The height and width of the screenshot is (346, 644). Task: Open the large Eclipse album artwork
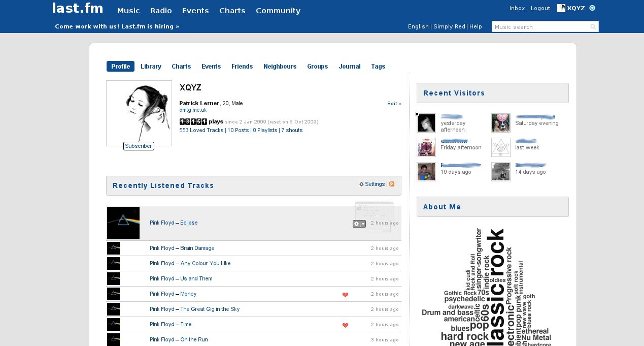tap(123, 223)
